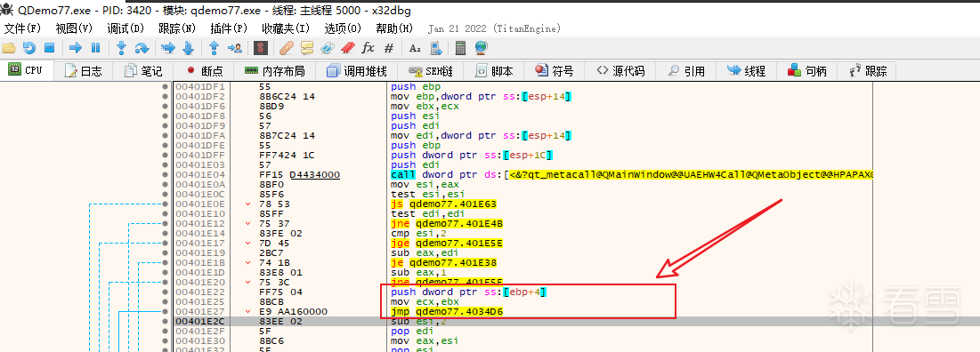Click the Pause execution icon
The width and height of the screenshot is (980, 352).
tap(95, 47)
